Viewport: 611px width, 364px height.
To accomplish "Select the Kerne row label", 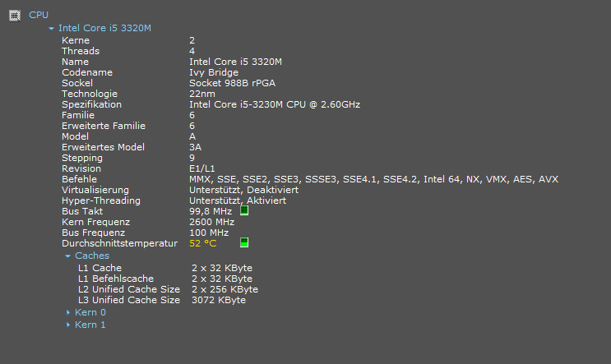I will 76,40.
